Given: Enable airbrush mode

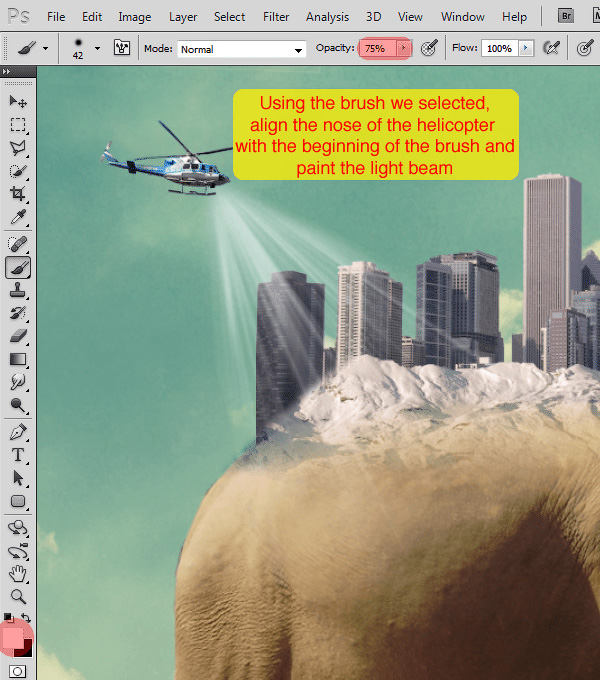Looking at the screenshot, I should pyautogui.click(x=551, y=48).
